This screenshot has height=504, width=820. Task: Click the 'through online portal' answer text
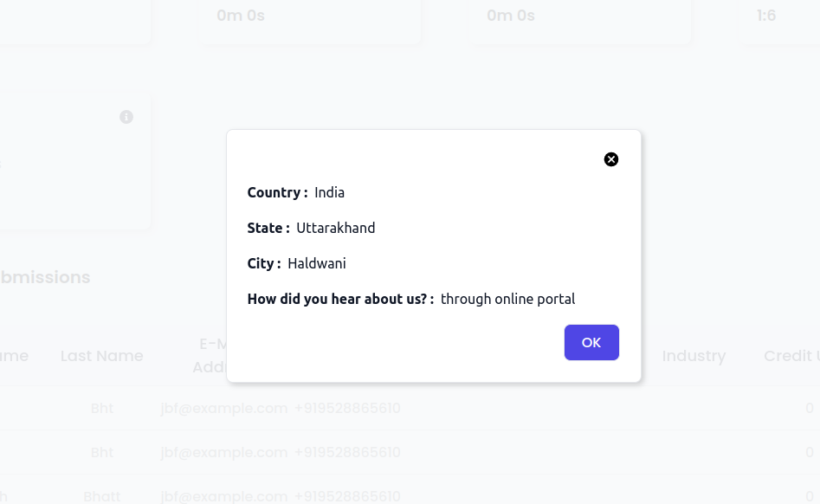click(507, 299)
